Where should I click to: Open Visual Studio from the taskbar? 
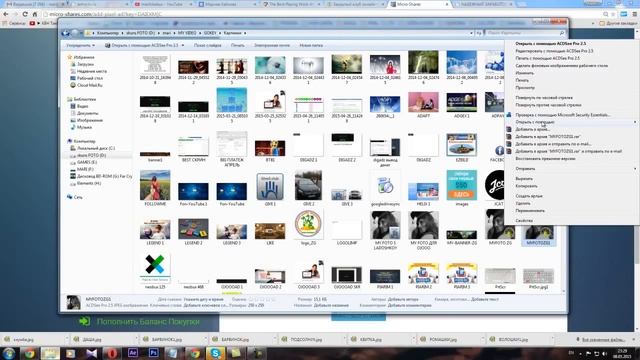point(91,353)
